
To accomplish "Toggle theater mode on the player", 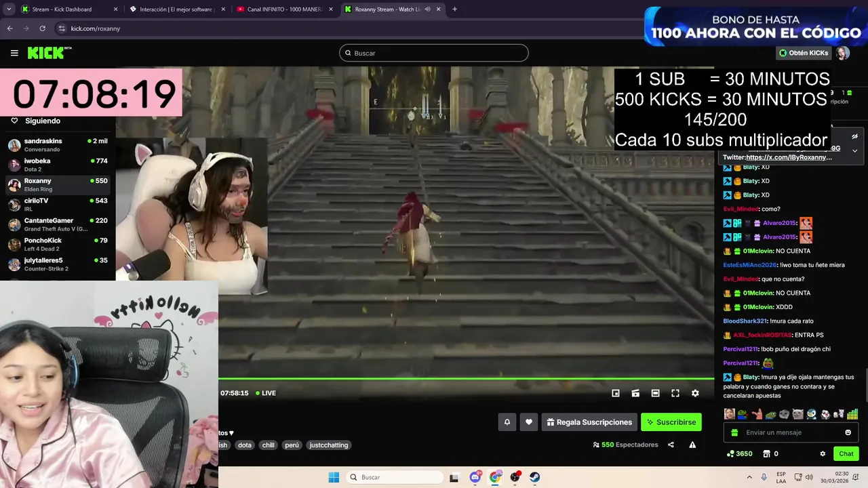I will coord(655,393).
